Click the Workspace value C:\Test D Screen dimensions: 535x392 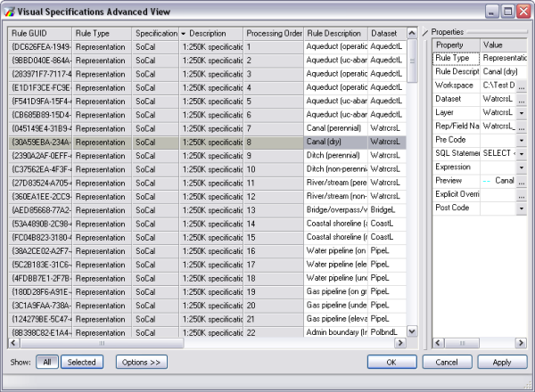pyautogui.click(x=498, y=86)
